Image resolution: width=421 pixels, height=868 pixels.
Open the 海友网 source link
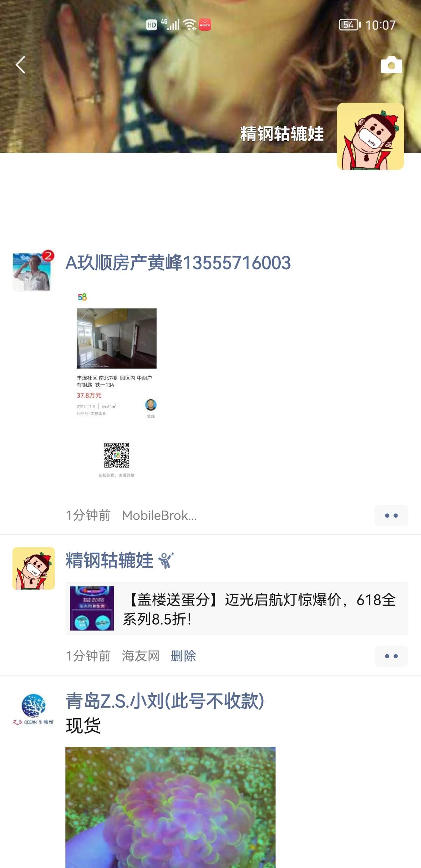tap(141, 656)
